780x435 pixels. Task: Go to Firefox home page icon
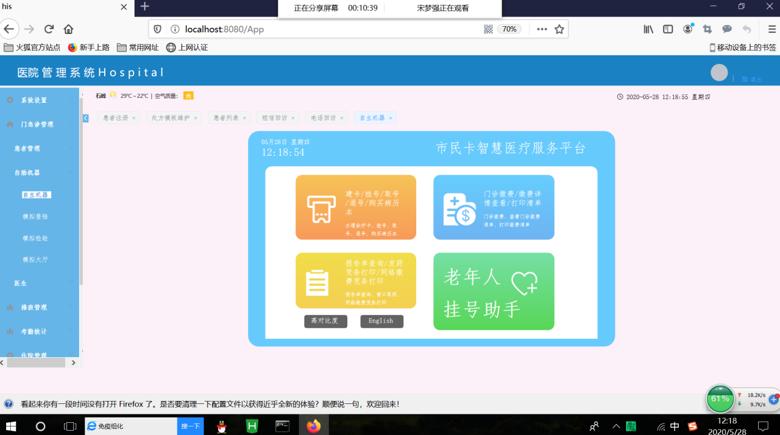click(x=69, y=29)
